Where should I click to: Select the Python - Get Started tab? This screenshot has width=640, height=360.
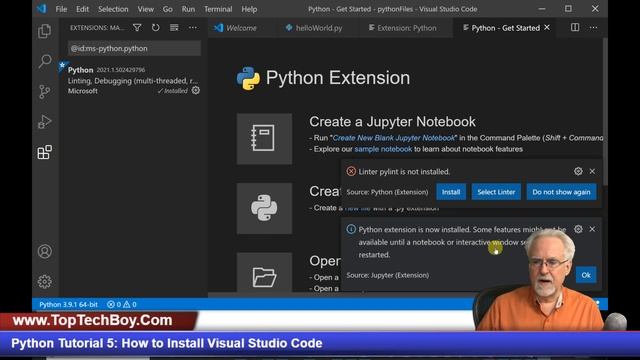pyautogui.click(x=505, y=28)
